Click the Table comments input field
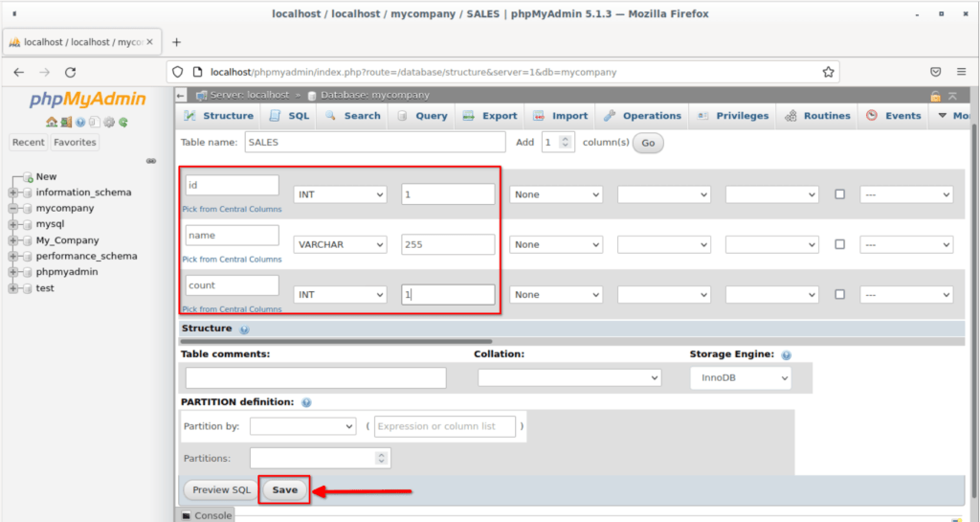Image resolution: width=980 pixels, height=522 pixels. pyautogui.click(x=315, y=378)
